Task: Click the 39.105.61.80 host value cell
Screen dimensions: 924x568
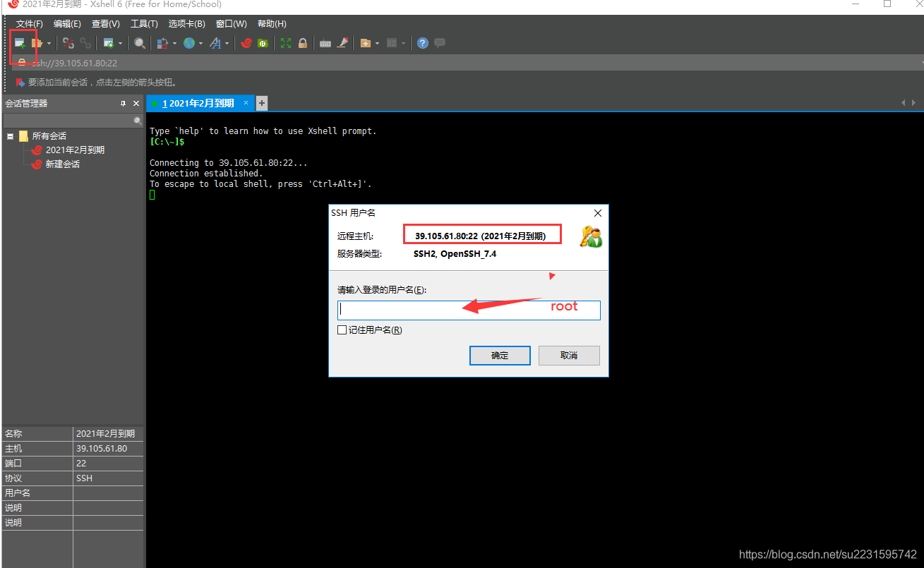Action: coord(108,449)
